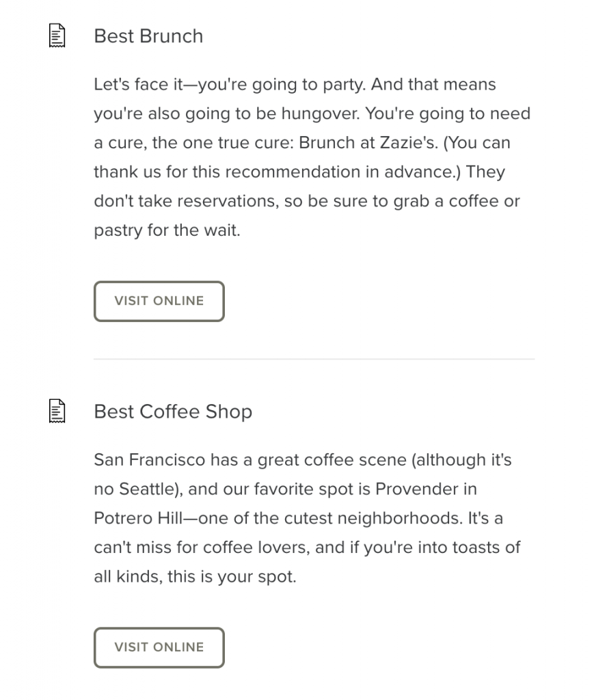
Task: Click the word hungover in brunch paragraph
Action: [x=320, y=114]
